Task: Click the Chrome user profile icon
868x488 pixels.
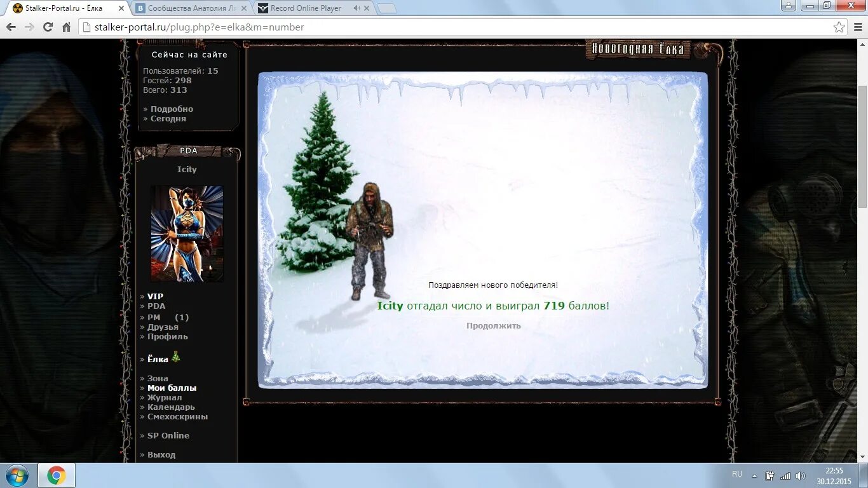Action: point(789,5)
